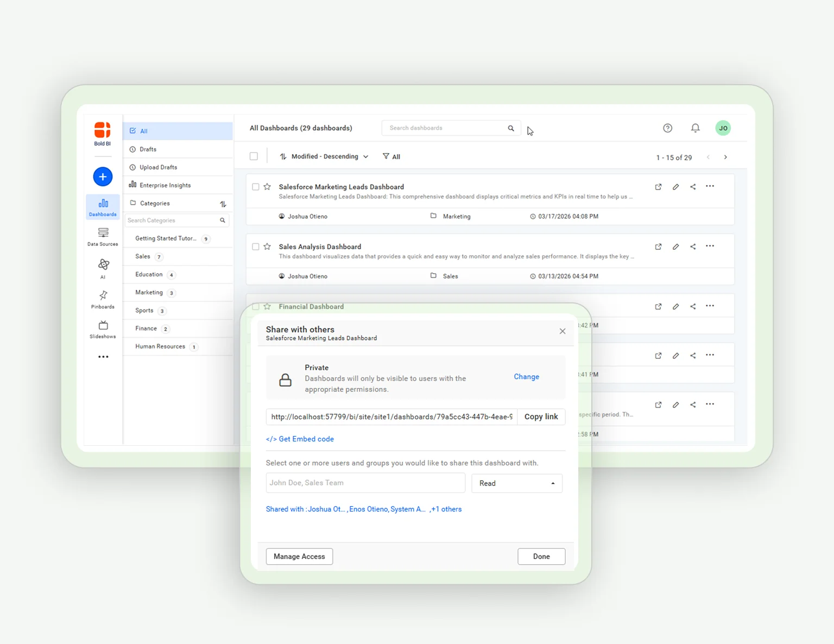Expand the Modified - Descending sort dropdown
Image resolution: width=834 pixels, height=644 pixels.
[324, 156]
